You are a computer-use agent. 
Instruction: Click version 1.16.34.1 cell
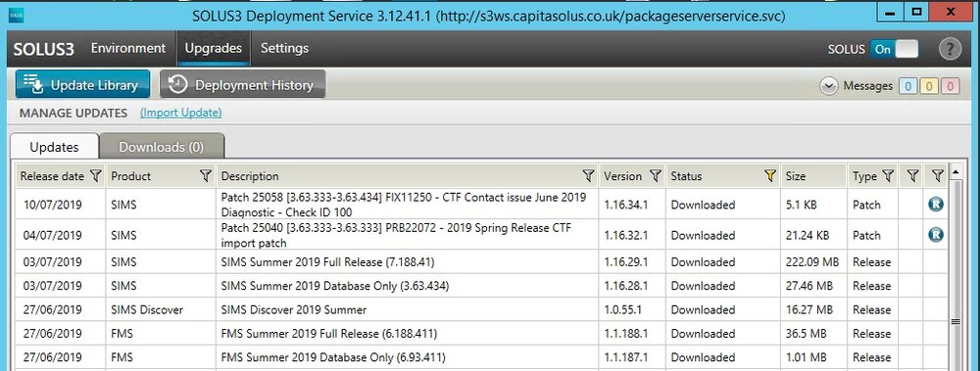632,205
